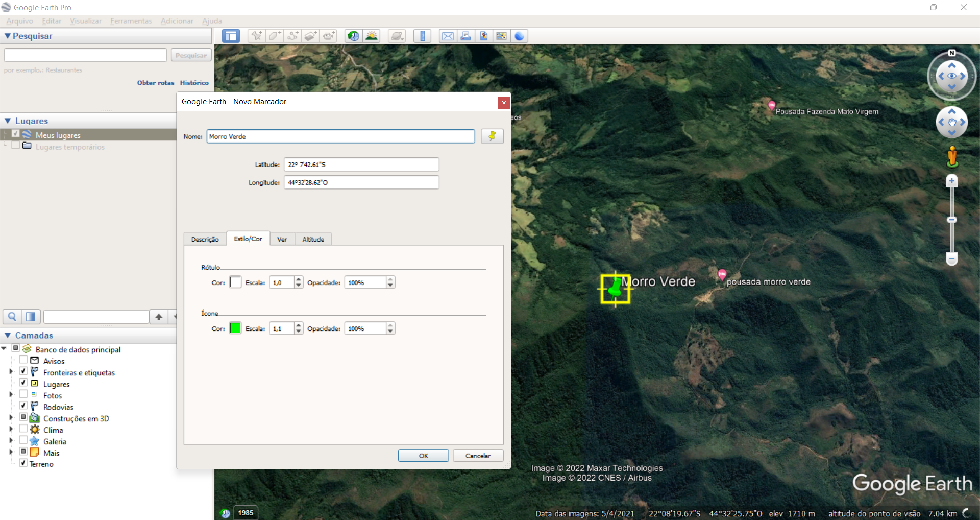Expand Construções em 3D node

tap(11, 417)
